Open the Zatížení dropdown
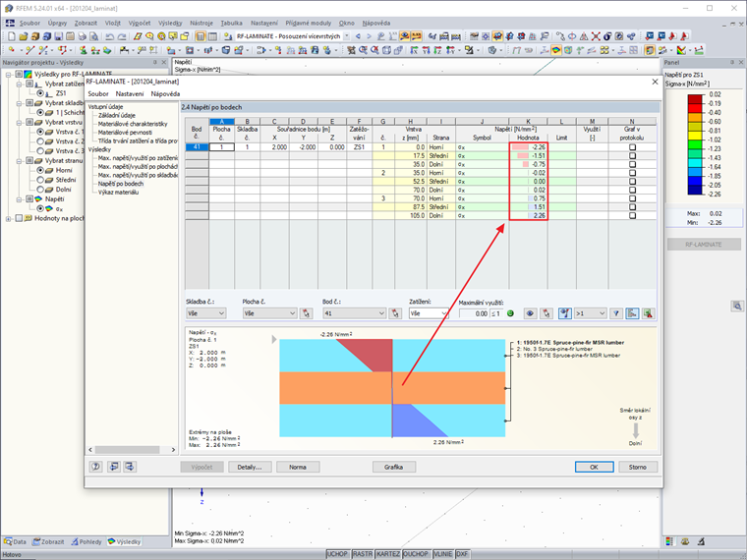 coord(429,313)
